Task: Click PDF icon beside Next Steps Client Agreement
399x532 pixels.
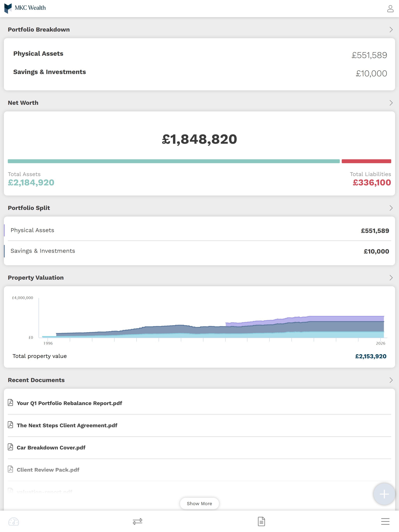Action: coord(10,425)
